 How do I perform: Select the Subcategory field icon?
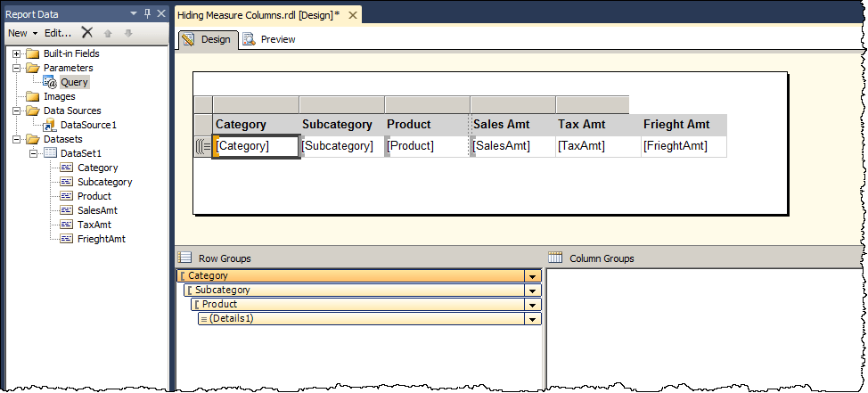point(67,182)
